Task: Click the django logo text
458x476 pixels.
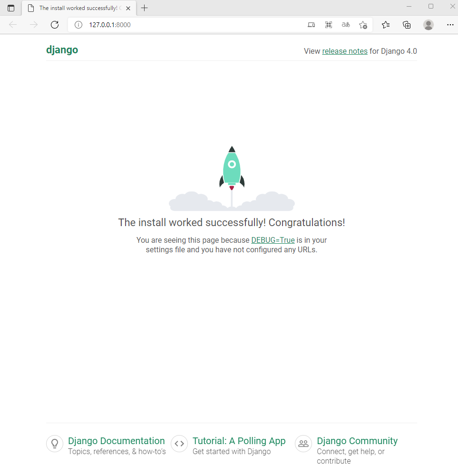Action: [62, 50]
